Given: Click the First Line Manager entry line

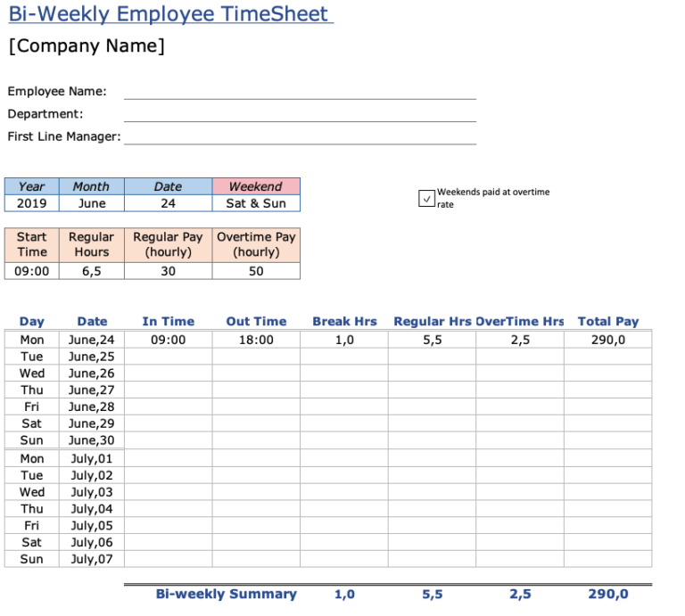Looking at the screenshot, I should [x=300, y=138].
